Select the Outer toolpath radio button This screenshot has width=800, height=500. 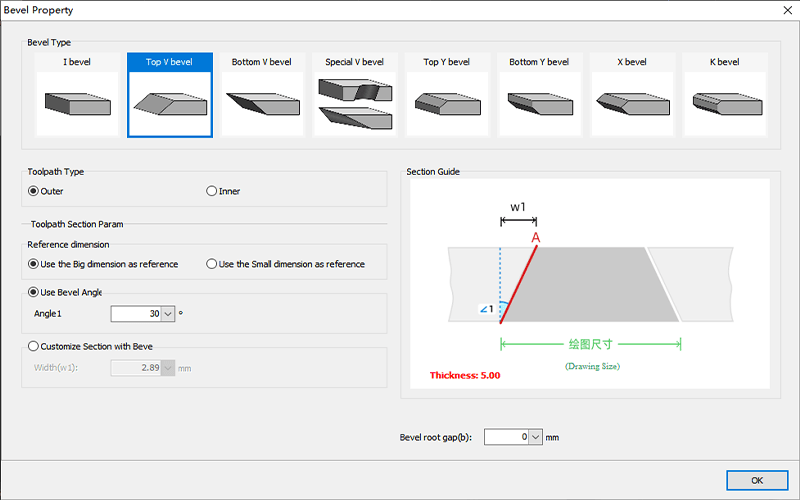[33, 191]
